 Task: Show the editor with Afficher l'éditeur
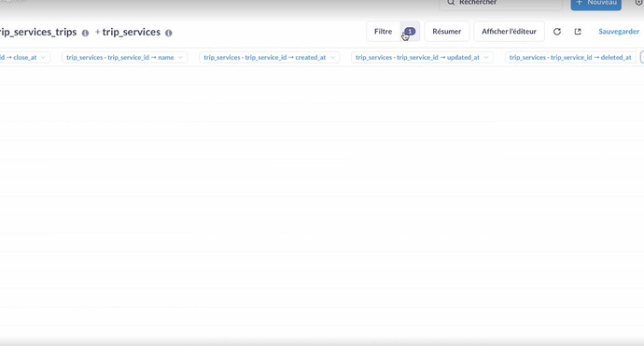click(x=509, y=31)
